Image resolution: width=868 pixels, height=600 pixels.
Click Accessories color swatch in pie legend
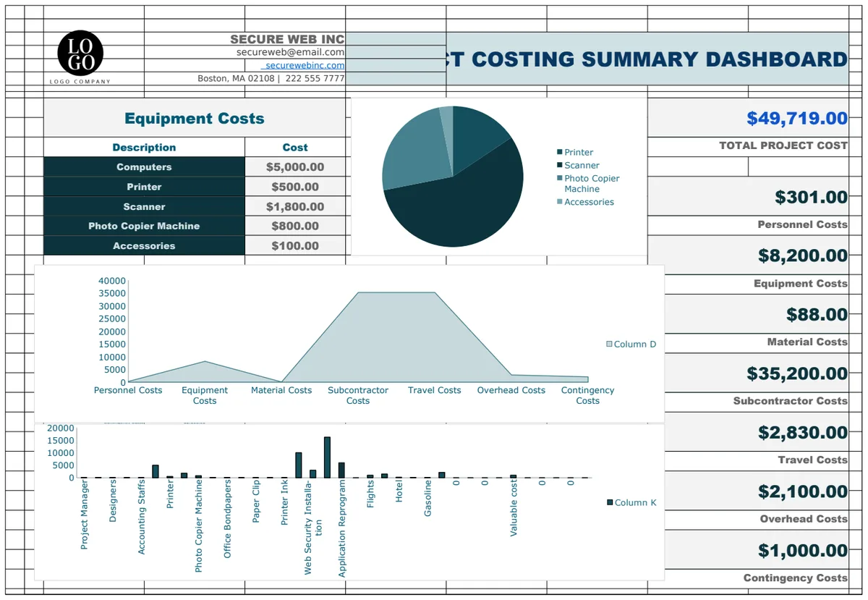click(x=559, y=202)
